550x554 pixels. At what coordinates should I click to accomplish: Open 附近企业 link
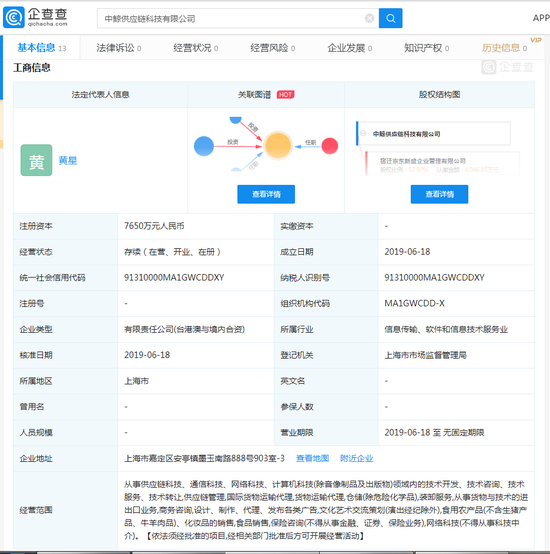coord(356,458)
